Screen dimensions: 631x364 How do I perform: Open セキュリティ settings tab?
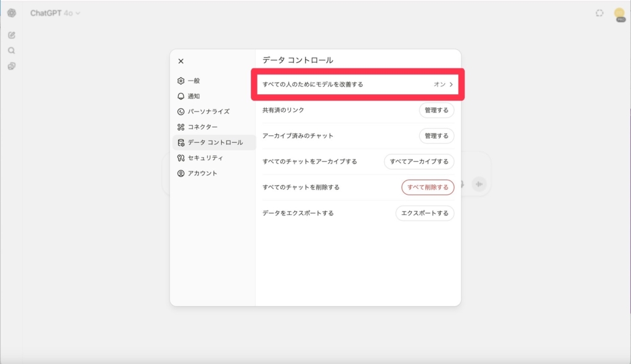click(x=214, y=158)
